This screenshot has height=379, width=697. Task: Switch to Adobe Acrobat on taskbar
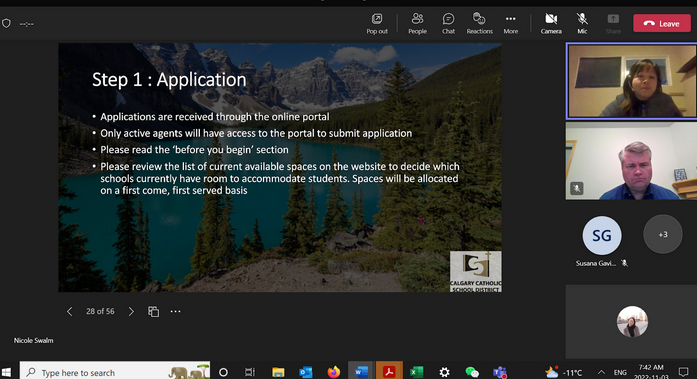point(389,371)
